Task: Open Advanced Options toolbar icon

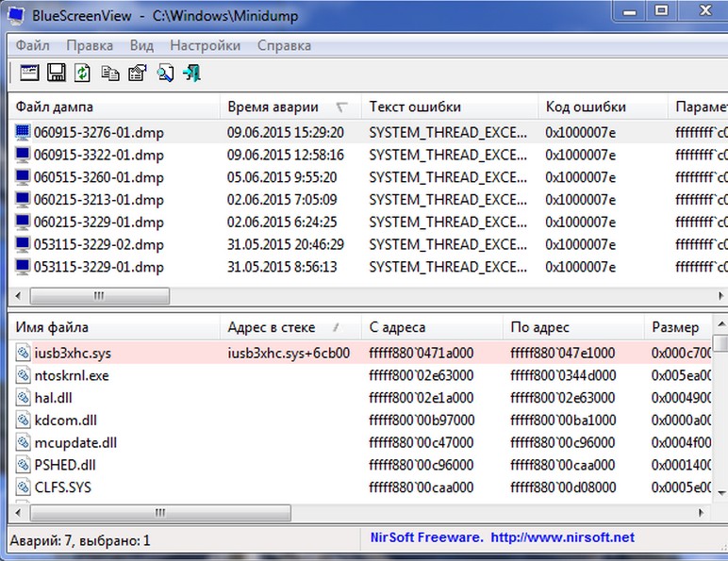Action: click(x=28, y=73)
